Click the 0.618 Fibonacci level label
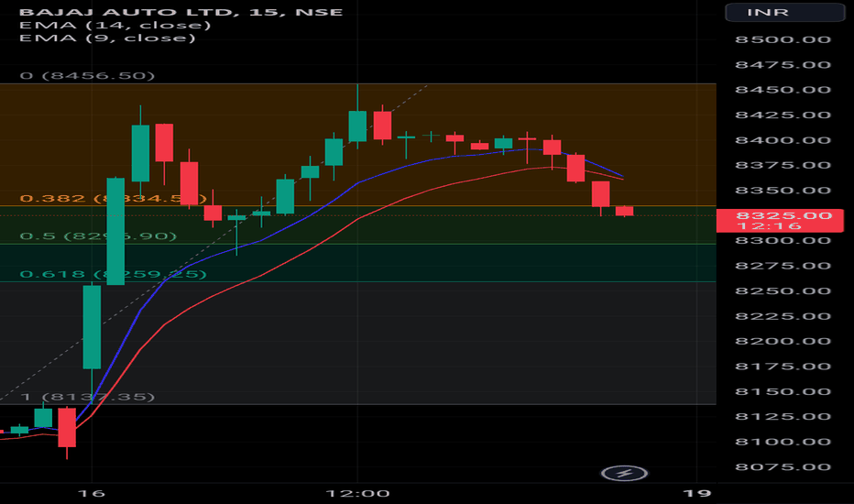The width and height of the screenshot is (854, 504). tap(114, 273)
